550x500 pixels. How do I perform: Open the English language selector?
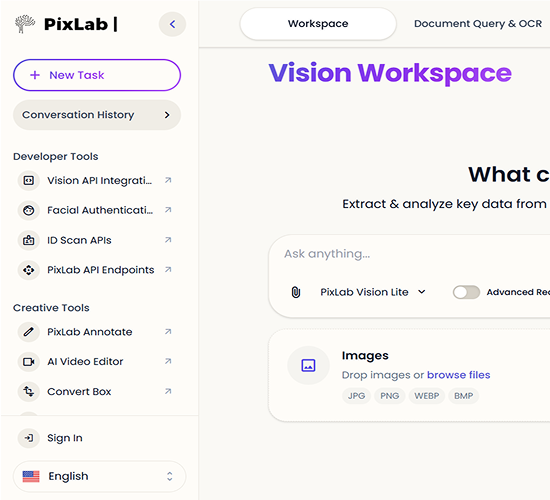pos(99,476)
